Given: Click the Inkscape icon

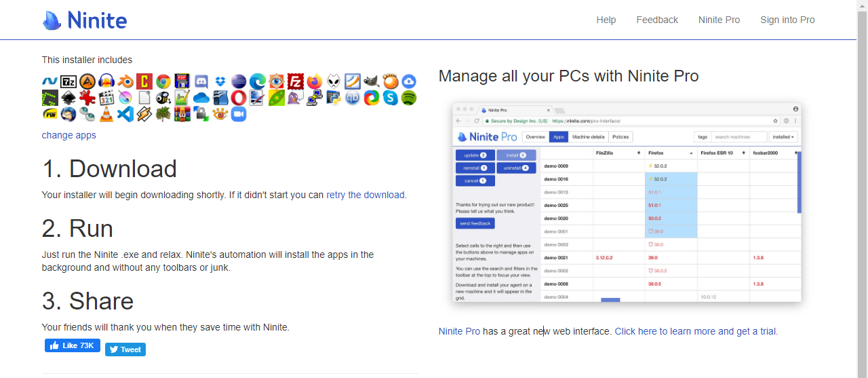Looking at the screenshot, I should point(69,98).
